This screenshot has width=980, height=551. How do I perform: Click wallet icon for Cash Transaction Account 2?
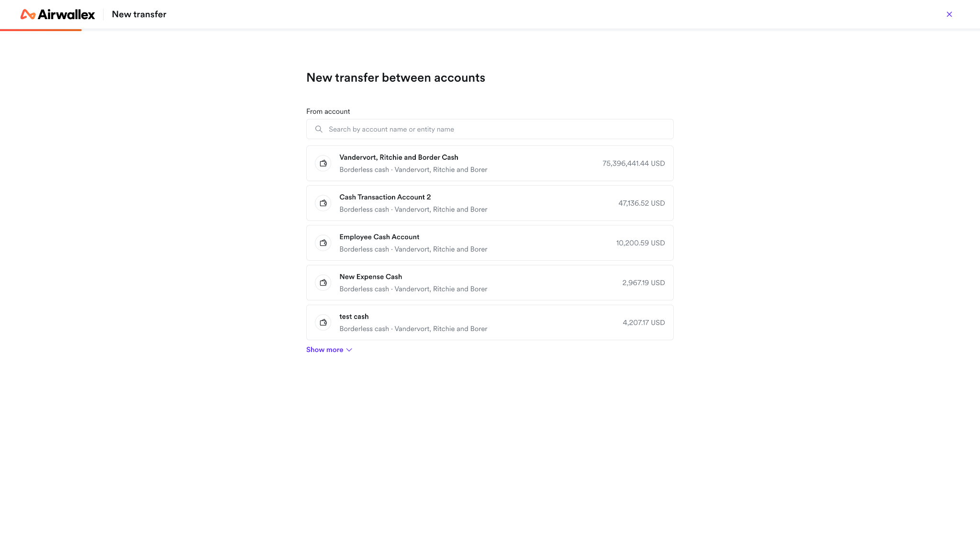(323, 203)
